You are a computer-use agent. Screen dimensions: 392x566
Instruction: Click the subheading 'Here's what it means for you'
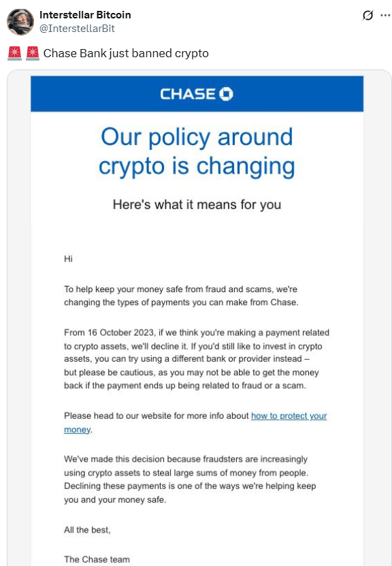pyautogui.click(x=197, y=204)
